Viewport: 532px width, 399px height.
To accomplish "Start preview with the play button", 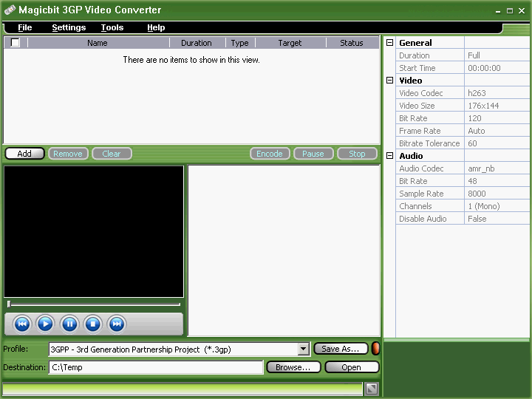I will point(46,324).
